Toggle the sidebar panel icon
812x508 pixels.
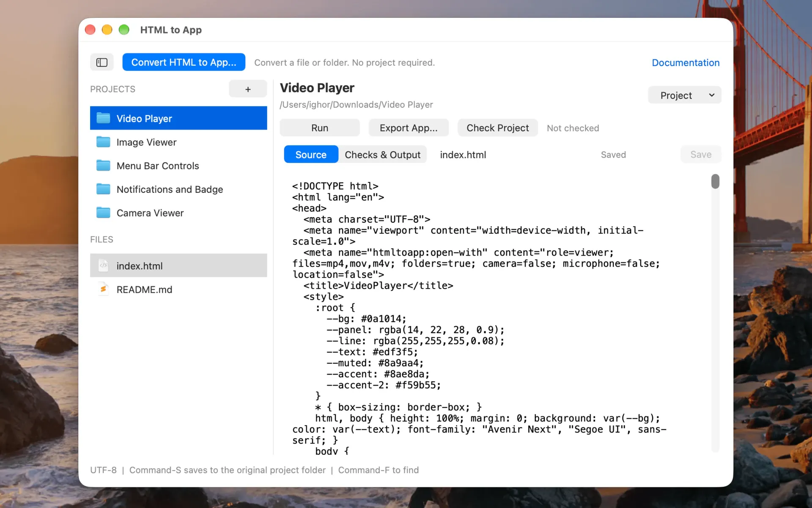point(102,62)
